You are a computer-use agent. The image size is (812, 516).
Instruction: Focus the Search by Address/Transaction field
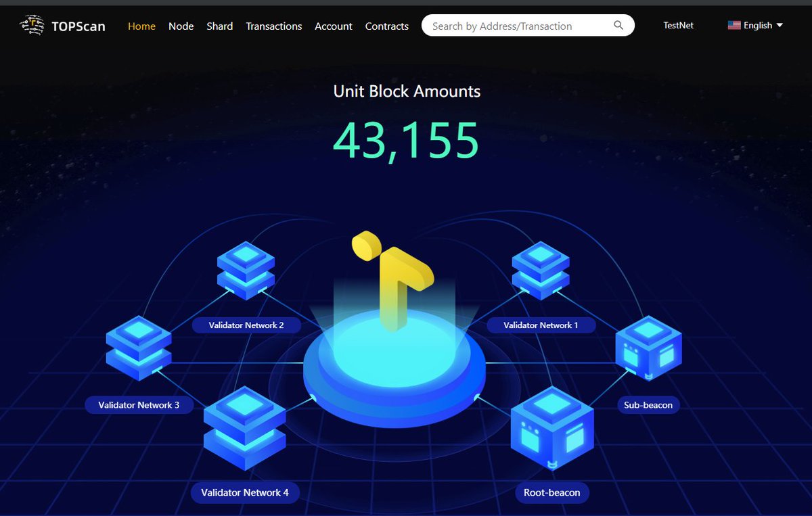click(x=528, y=26)
